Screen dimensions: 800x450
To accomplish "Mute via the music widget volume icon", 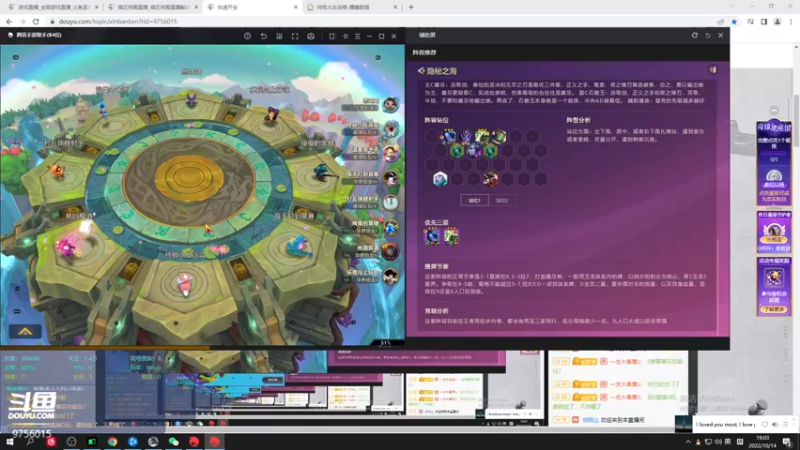I will tap(775, 424).
